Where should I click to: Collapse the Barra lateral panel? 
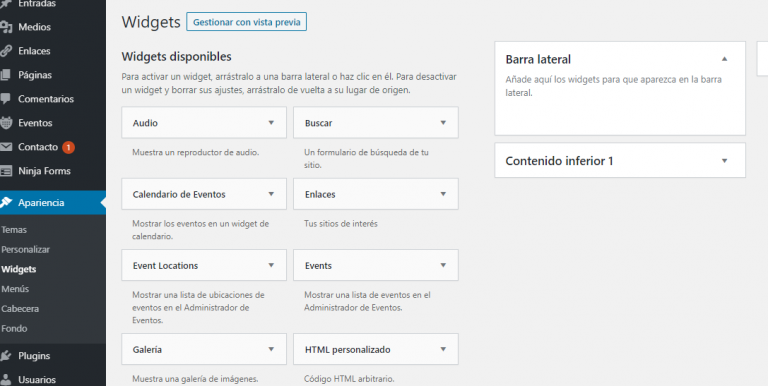tap(724, 59)
